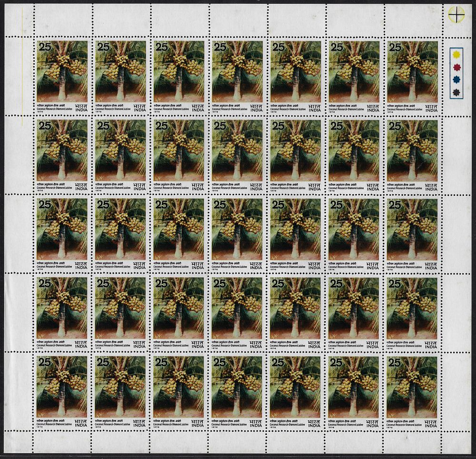Screen dimensions: 476x459
Task: Select the magenta star color check dot
Action: tap(456, 67)
